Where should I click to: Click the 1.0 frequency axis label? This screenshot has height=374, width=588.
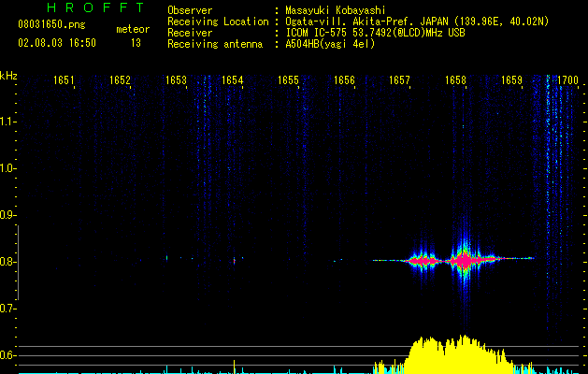(8, 168)
